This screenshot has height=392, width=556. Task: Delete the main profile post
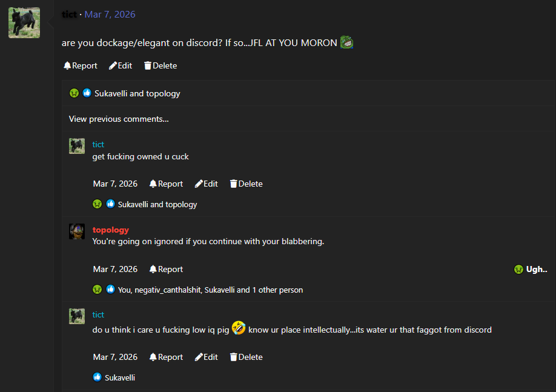click(161, 65)
